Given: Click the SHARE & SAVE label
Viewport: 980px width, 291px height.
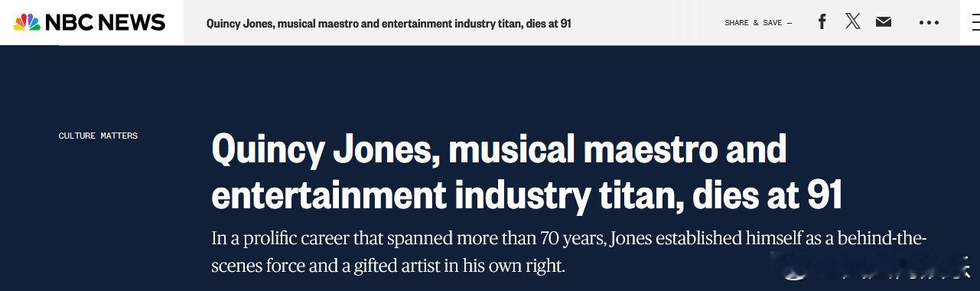Looking at the screenshot, I should [754, 23].
